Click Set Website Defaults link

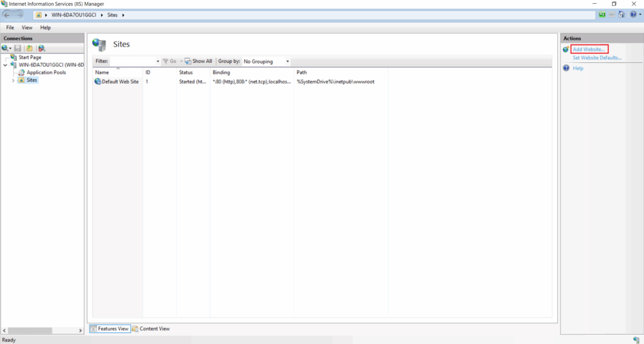597,58
